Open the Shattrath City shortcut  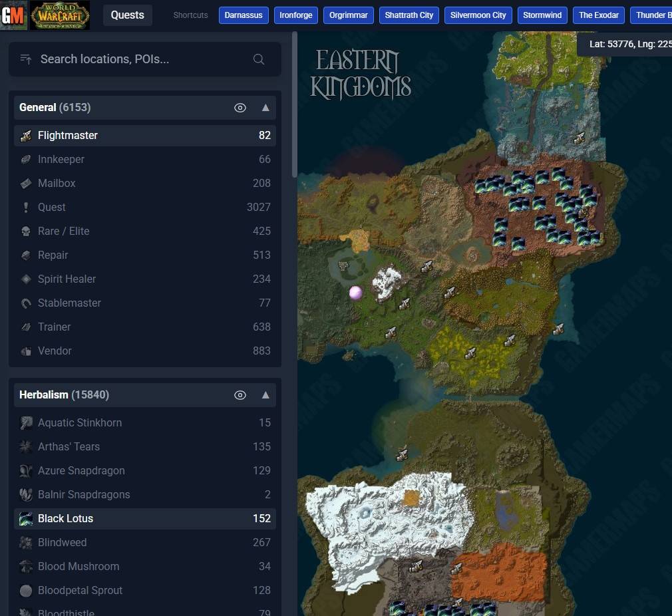coord(409,15)
